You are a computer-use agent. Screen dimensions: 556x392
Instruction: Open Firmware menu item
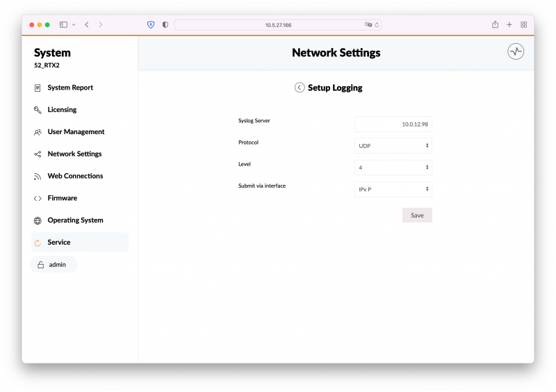(80, 198)
